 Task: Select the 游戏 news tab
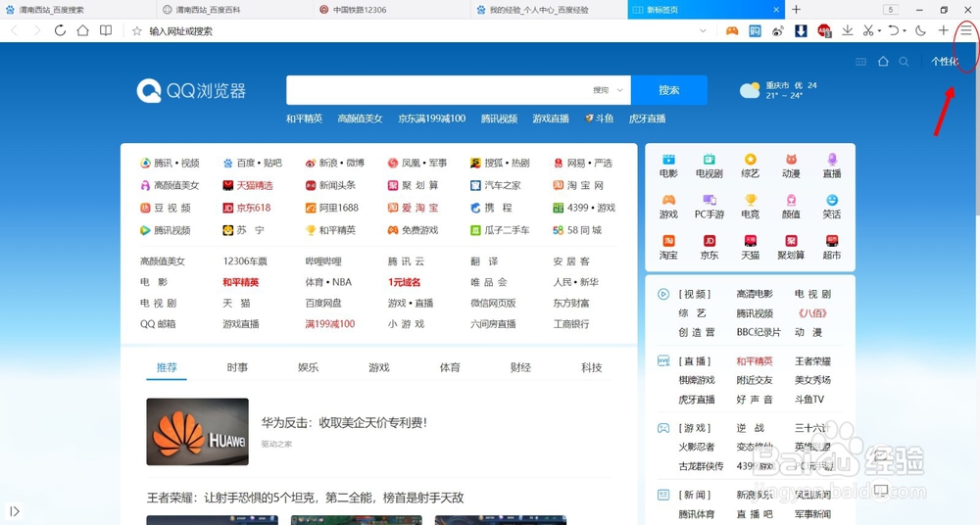(378, 367)
